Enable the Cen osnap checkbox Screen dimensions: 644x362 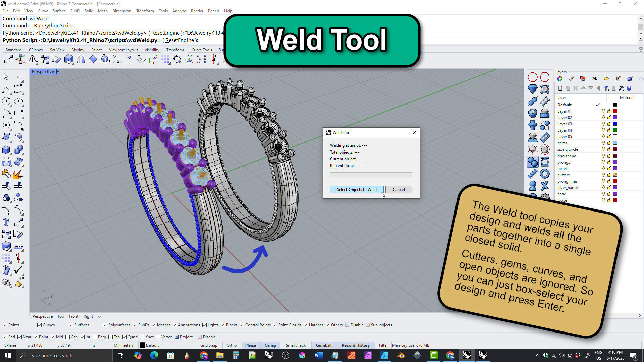[68, 337]
